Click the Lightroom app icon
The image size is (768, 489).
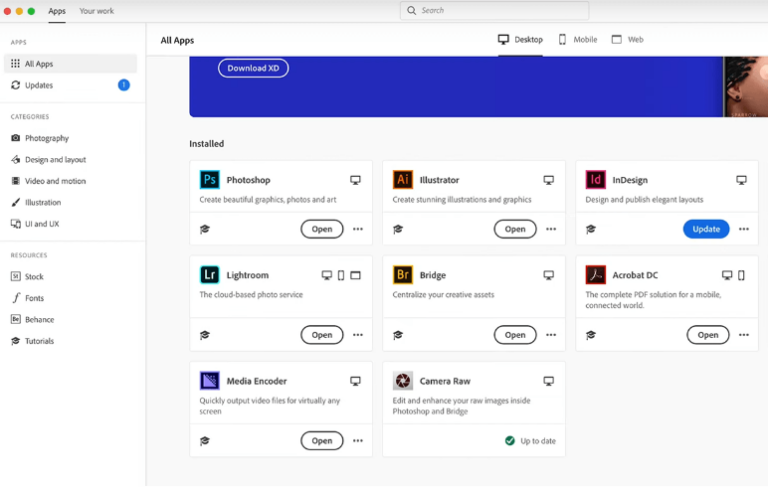(x=210, y=275)
